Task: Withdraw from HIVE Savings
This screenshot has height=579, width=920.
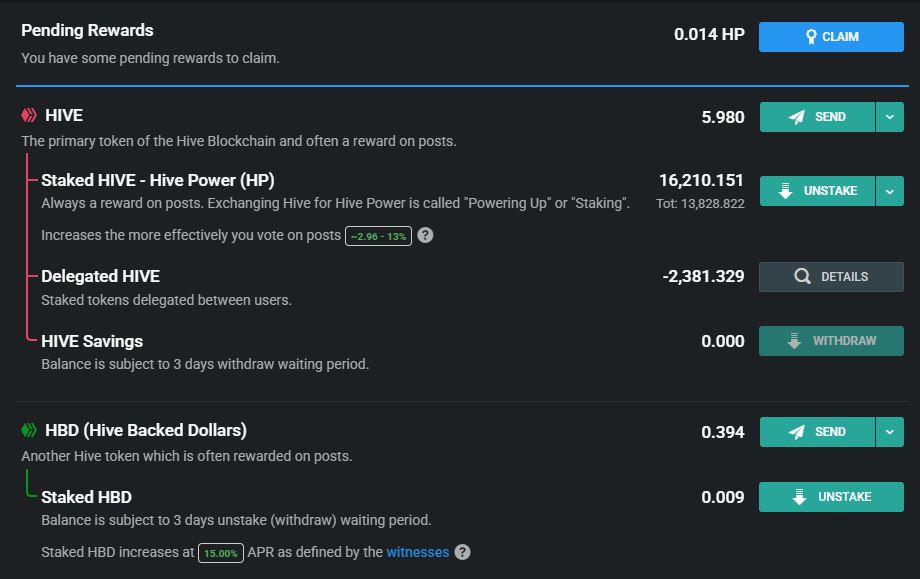Action: pyautogui.click(x=831, y=341)
